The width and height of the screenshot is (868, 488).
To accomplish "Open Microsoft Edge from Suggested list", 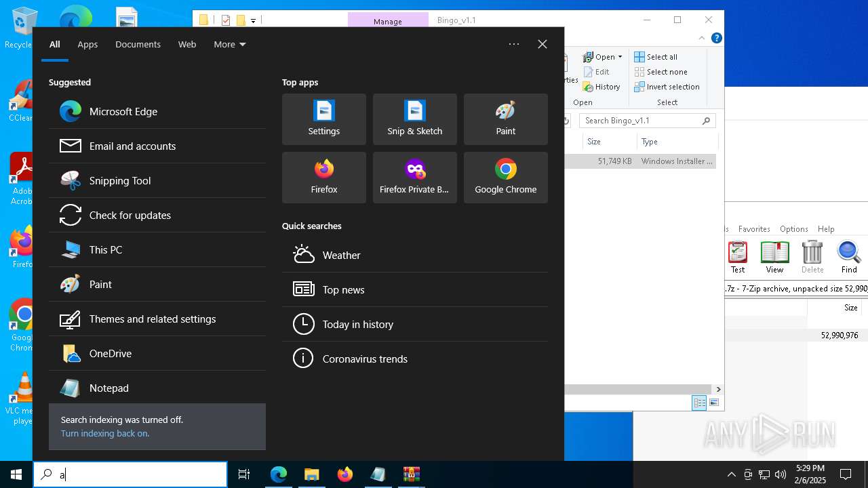I will point(157,111).
